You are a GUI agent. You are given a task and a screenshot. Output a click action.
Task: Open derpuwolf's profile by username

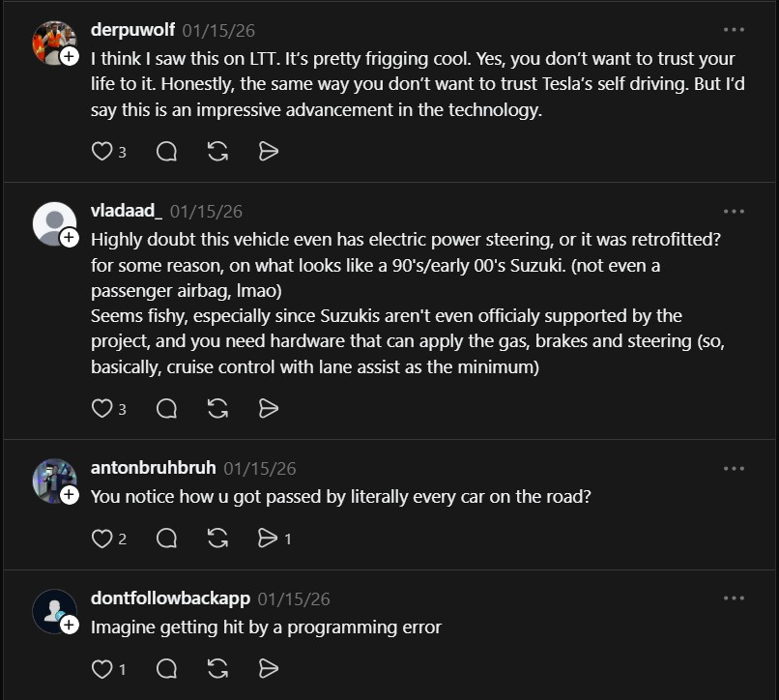[133, 31]
